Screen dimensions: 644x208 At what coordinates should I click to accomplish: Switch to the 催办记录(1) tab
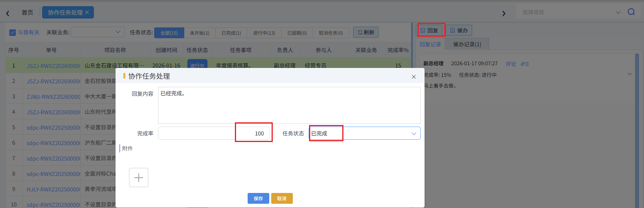[467, 44]
